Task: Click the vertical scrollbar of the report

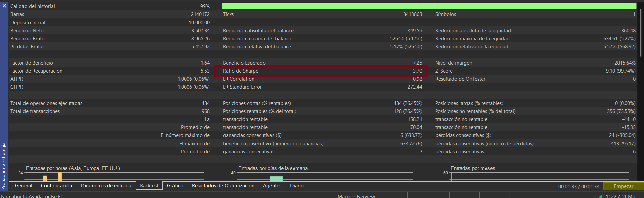Action: 642,33
